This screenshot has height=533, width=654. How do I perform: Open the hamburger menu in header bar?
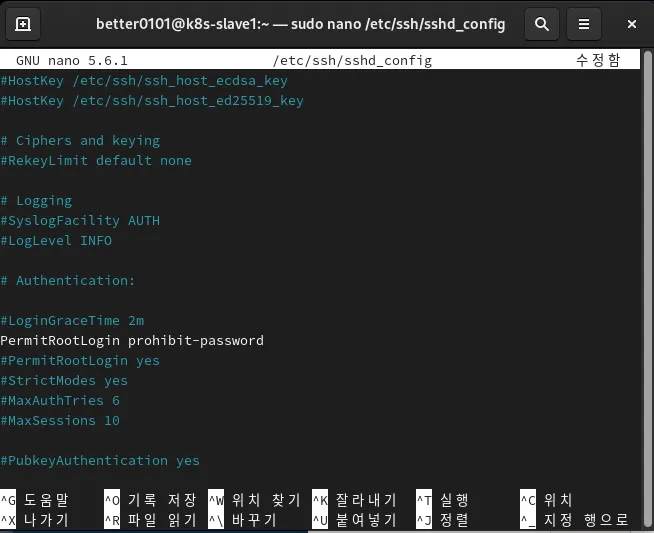[x=584, y=24]
